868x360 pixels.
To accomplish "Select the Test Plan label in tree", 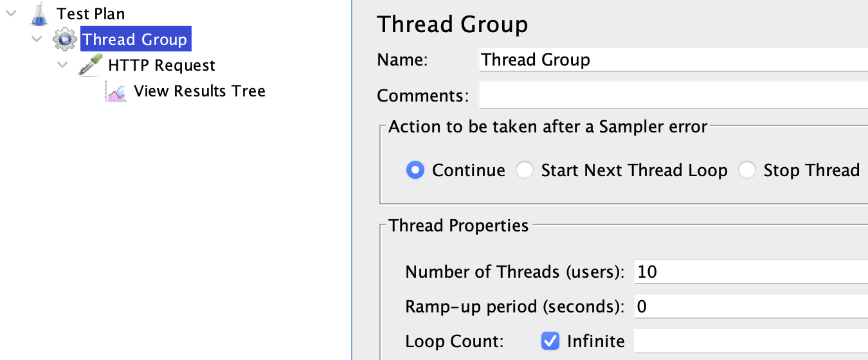I will pos(91,14).
